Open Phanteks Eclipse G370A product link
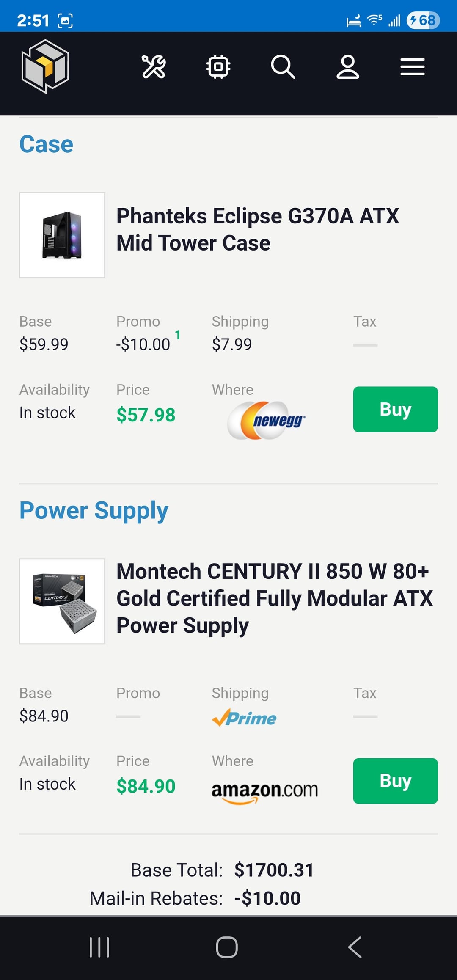457x980 pixels. [x=257, y=229]
